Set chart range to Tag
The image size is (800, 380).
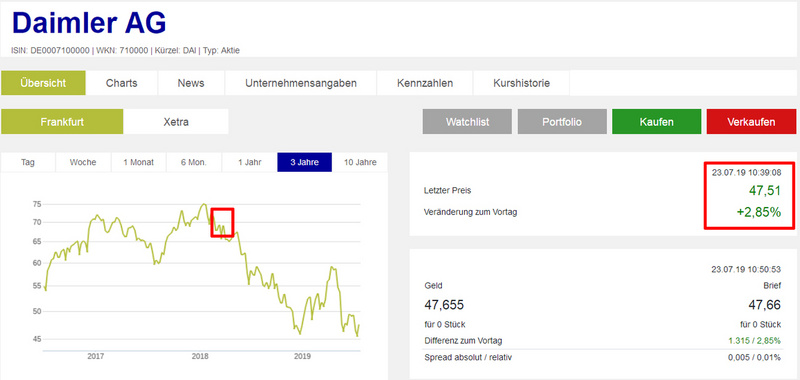[x=28, y=163]
